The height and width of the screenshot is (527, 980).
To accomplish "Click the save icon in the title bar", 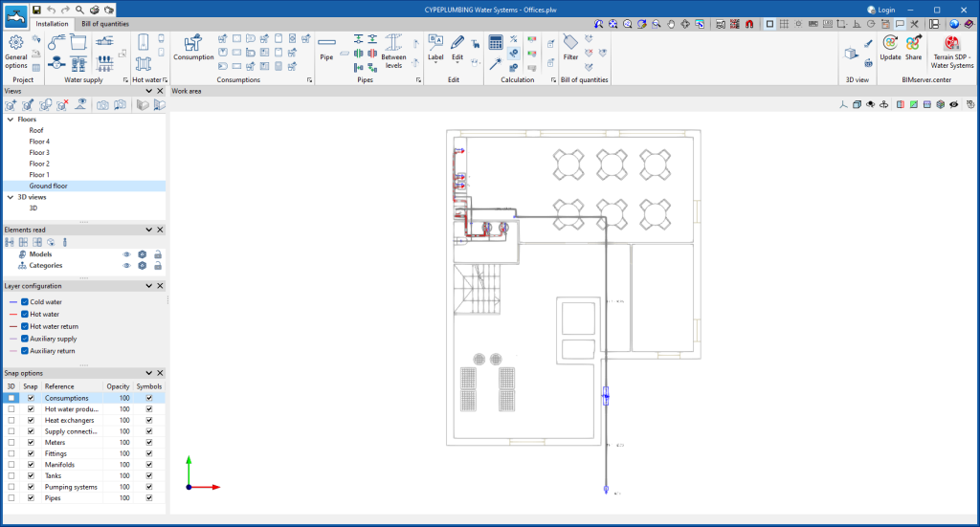I will coord(36,9).
